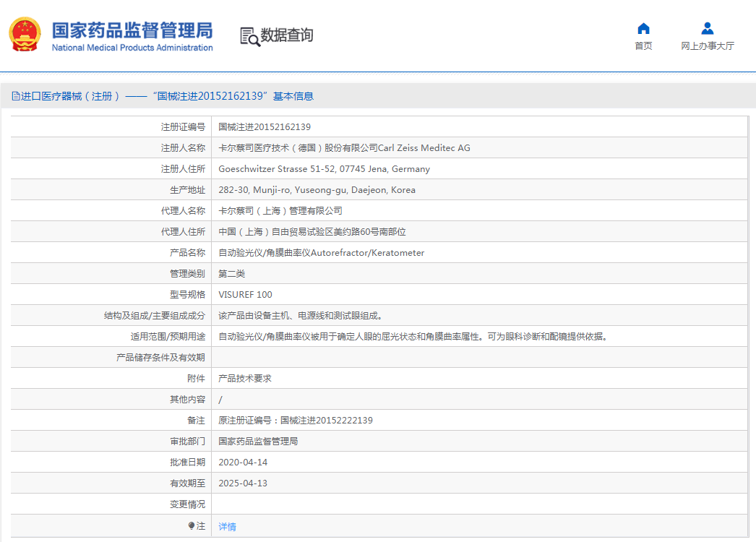Click the 注册人住所 label
The width and height of the screenshot is (756, 542).
pyautogui.click(x=183, y=169)
